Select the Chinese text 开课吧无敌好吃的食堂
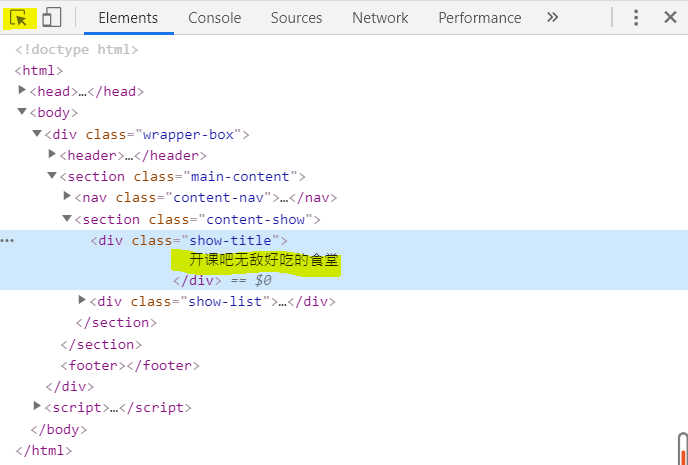This screenshot has height=465, width=688. click(264, 260)
